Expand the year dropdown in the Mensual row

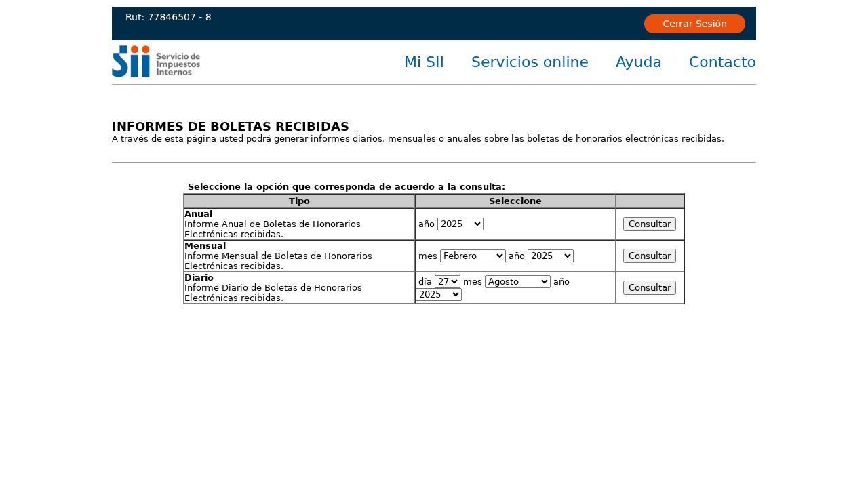point(550,256)
